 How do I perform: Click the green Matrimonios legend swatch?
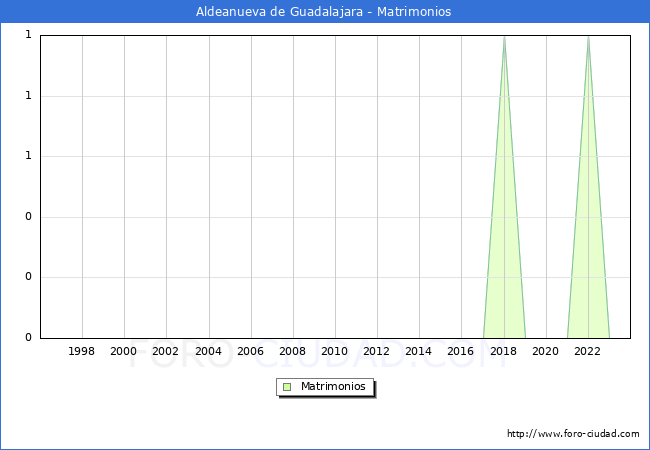click(x=287, y=387)
